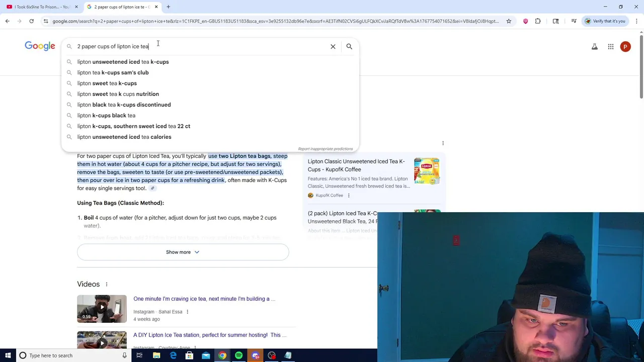Open Task View from taskbar
The image size is (644, 362).
[x=139, y=355]
